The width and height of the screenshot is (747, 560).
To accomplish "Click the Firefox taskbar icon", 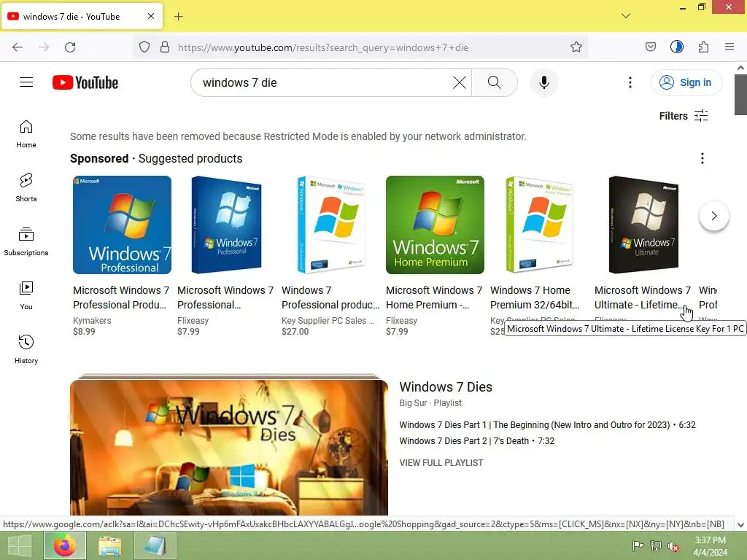I will 65,545.
